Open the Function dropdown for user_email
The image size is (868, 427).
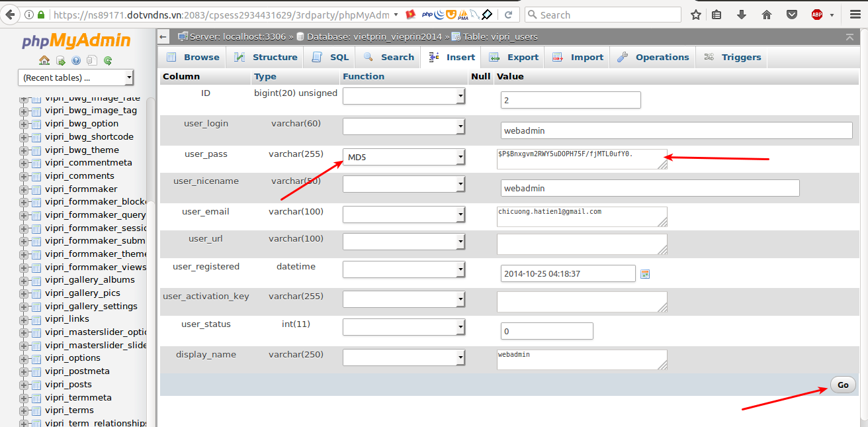point(404,214)
